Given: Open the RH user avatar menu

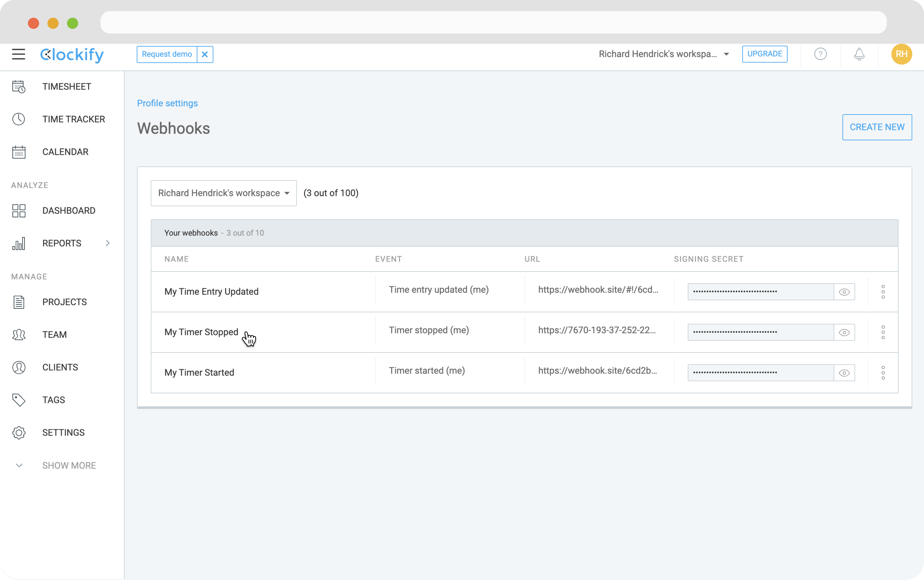Looking at the screenshot, I should coord(901,54).
